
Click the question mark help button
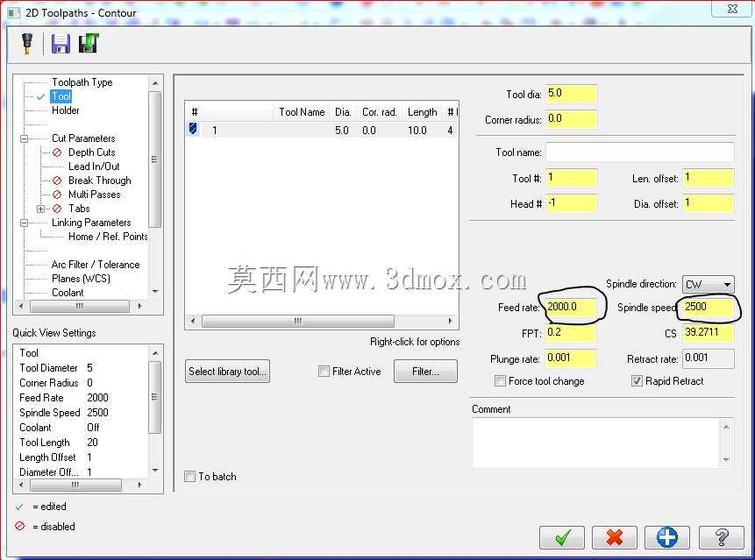click(x=722, y=537)
